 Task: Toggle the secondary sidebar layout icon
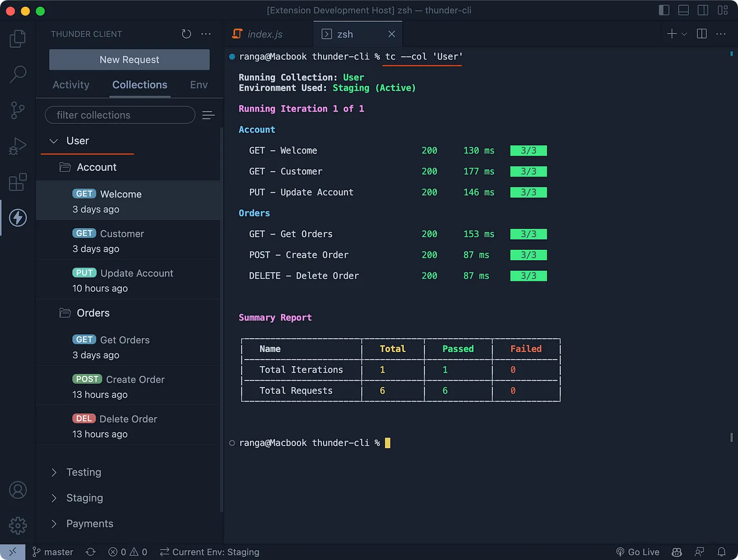click(703, 10)
